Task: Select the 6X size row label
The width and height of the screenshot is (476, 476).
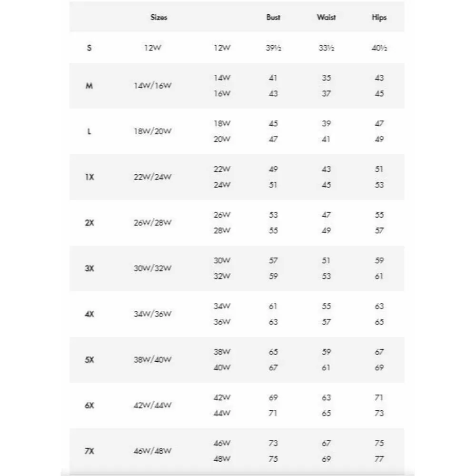Action: tap(89, 406)
